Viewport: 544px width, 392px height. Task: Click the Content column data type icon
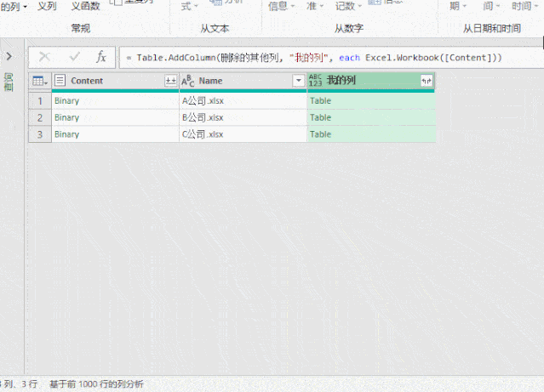(x=60, y=81)
